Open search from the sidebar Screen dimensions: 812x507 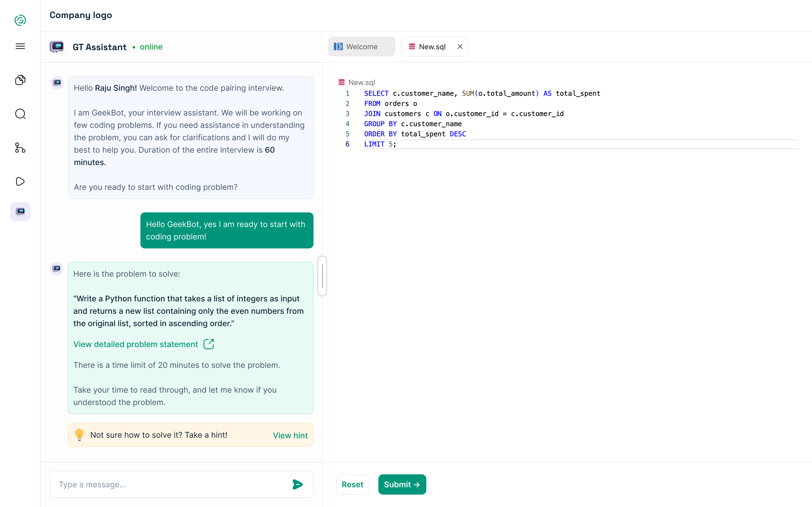[x=20, y=114]
